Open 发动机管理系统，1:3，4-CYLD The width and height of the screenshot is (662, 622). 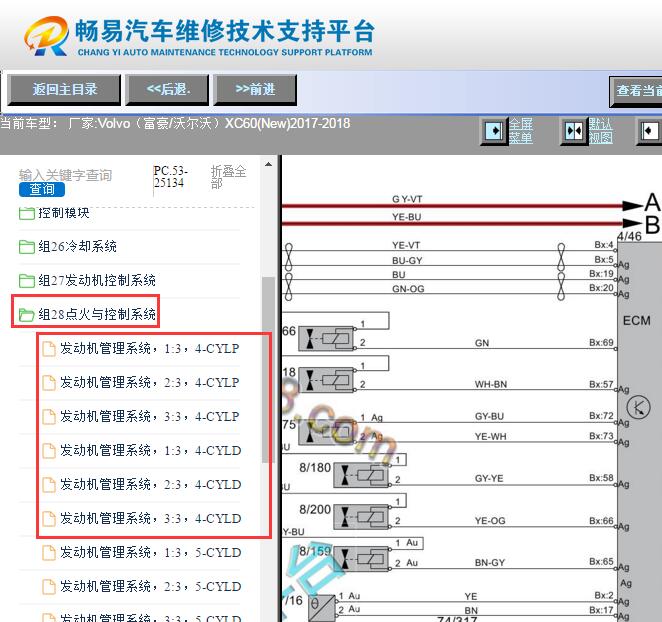pyautogui.click(x=150, y=451)
